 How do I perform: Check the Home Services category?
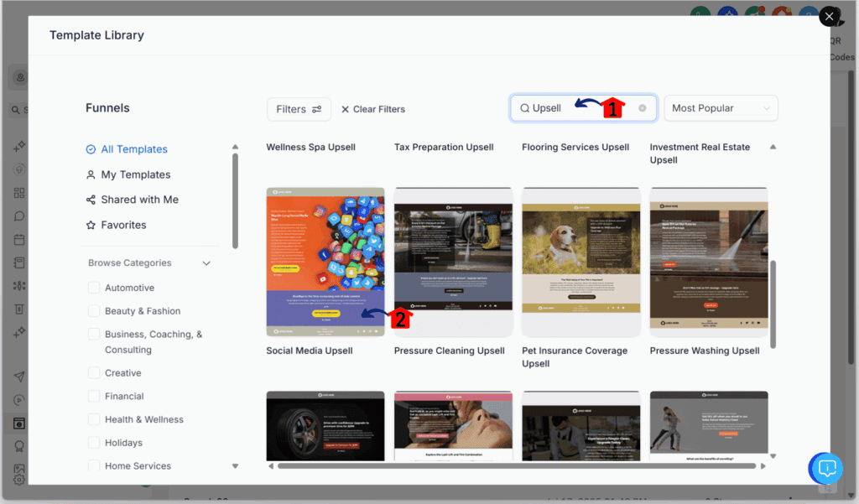point(94,465)
